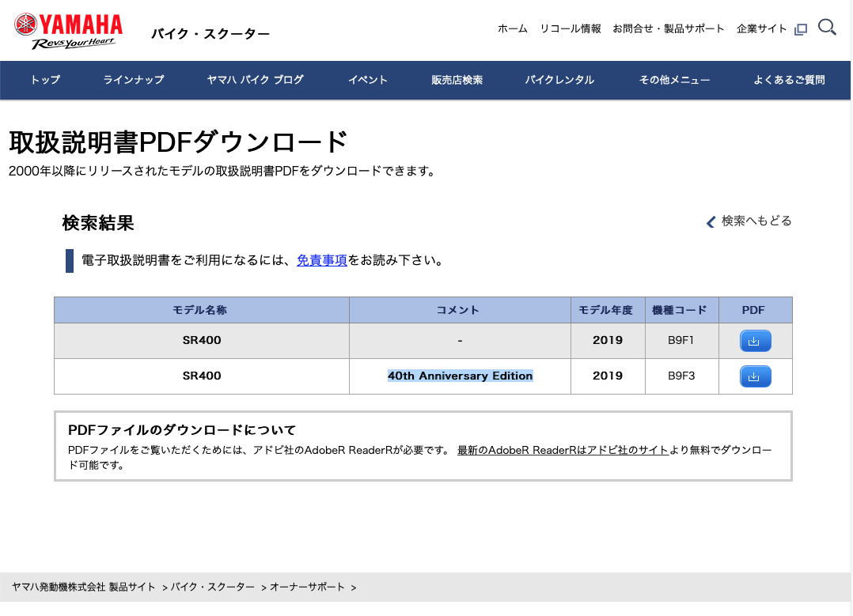Open the ラインナップ menu
The width and height of the screenshot is (853, 616).
click(x=134, y=80)
